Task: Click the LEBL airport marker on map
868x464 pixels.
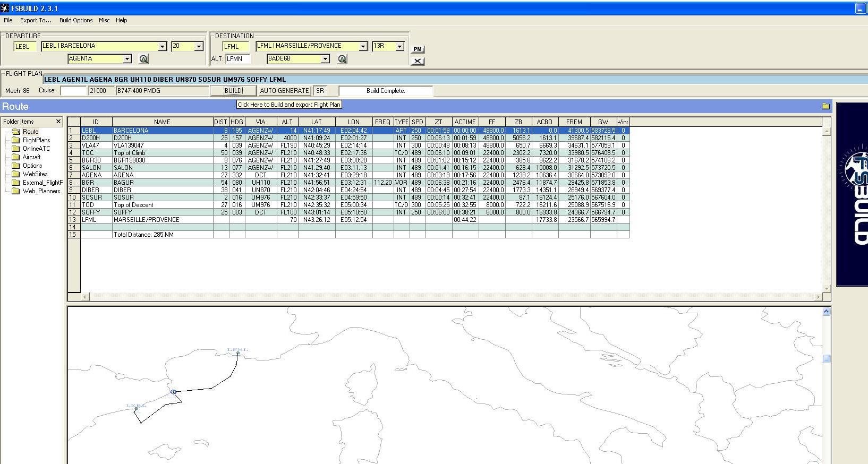Action: point(136,409)
